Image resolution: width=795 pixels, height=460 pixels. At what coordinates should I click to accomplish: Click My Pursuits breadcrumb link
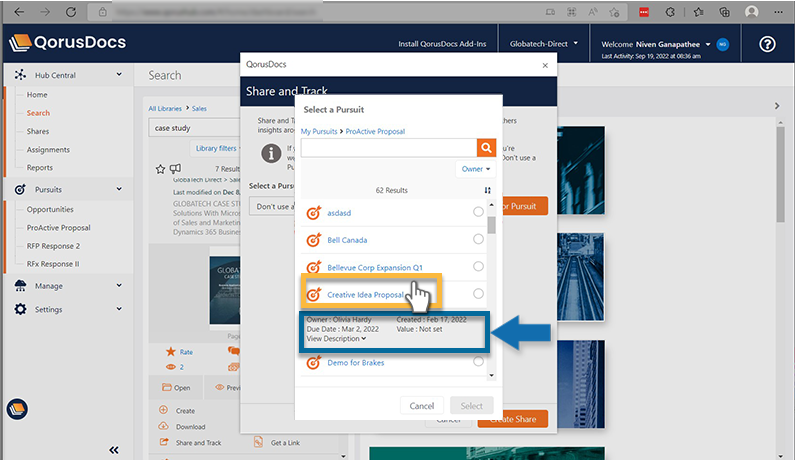pos(319,131)
